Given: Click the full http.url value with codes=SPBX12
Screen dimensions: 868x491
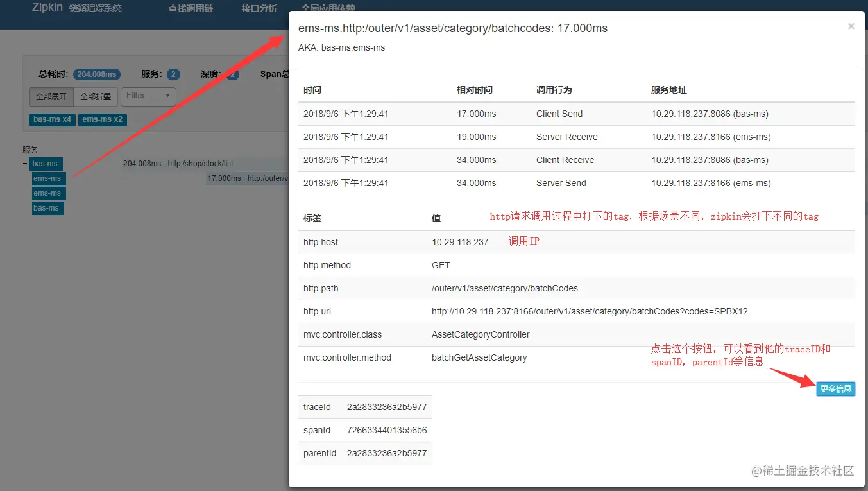Looking at the screenshot, I should pos(590,311).
